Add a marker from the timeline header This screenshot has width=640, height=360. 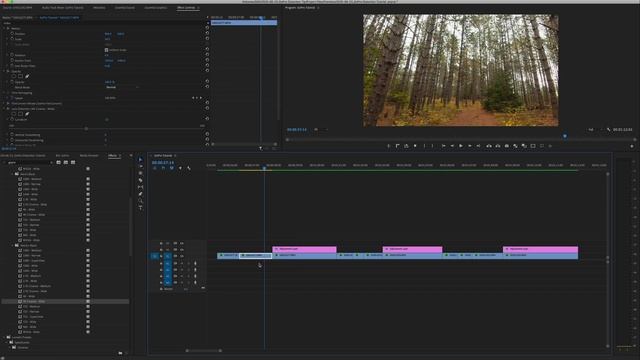[180, 168]
